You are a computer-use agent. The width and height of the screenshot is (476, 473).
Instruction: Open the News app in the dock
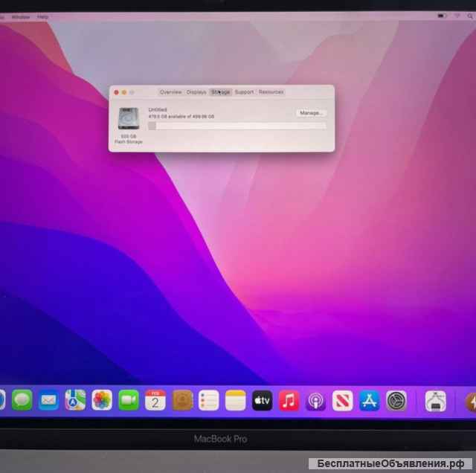point(342,401)
